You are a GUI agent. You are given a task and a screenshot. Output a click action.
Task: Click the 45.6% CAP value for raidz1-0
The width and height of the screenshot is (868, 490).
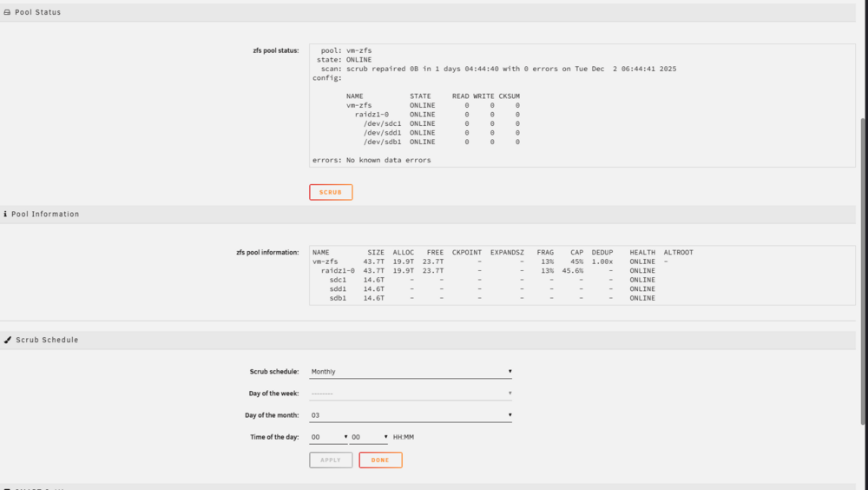[572, 271]
